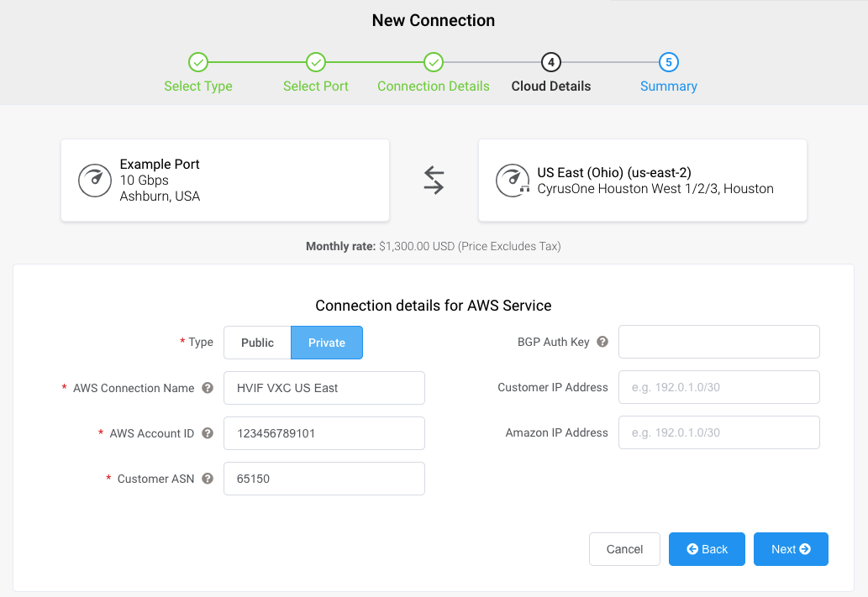This screenshot has width=868, height=597.
Task: Click the 'New Connection' title
Action: tap(434, 20)
